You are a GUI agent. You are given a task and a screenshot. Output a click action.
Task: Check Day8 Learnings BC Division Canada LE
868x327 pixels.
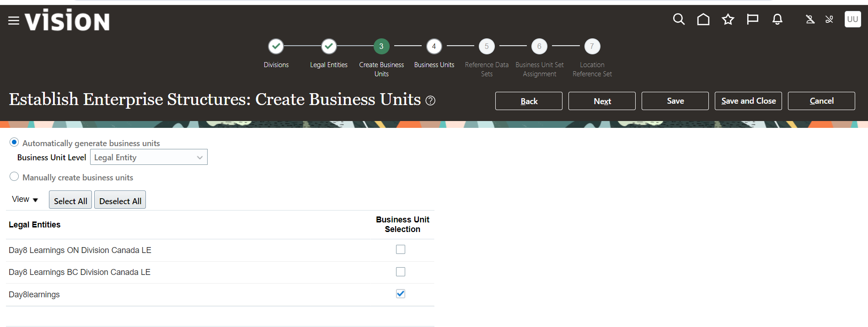[x=401, y=272]
